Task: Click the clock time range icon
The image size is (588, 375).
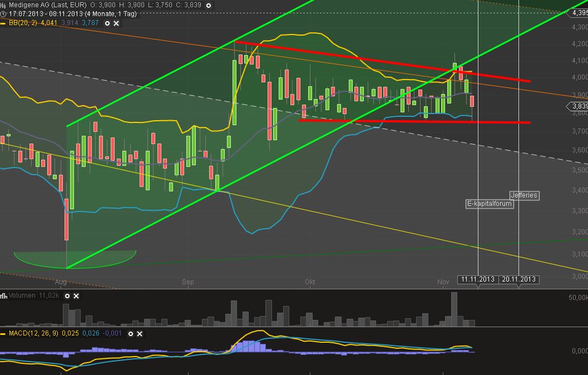Action: click(x=3, y=14)
